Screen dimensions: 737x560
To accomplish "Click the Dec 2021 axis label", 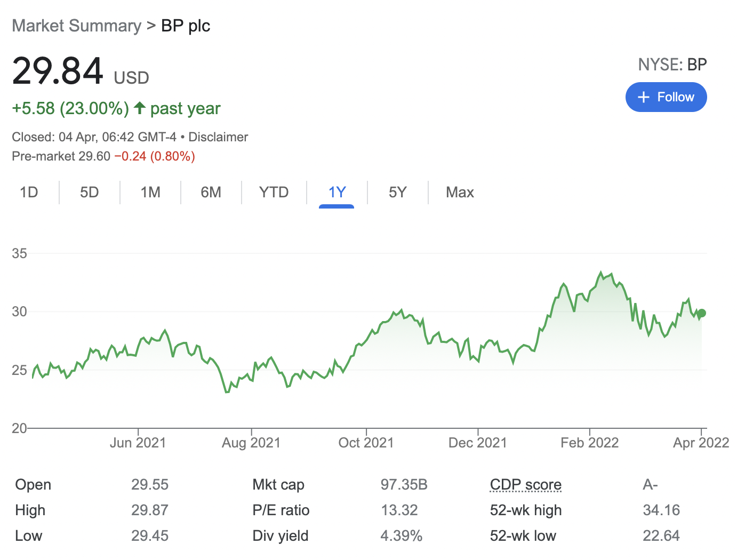I will (478, 443).
